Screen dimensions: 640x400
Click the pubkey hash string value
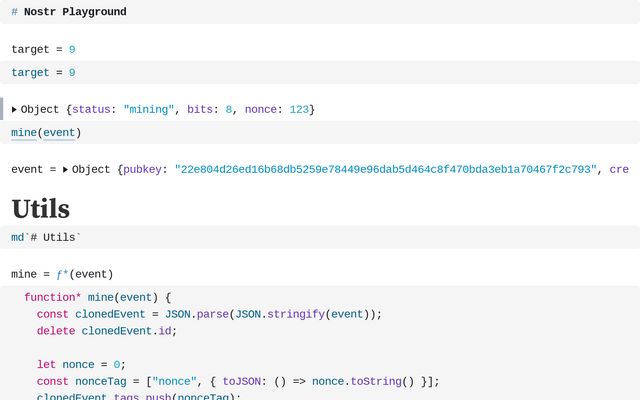point(385,170)
